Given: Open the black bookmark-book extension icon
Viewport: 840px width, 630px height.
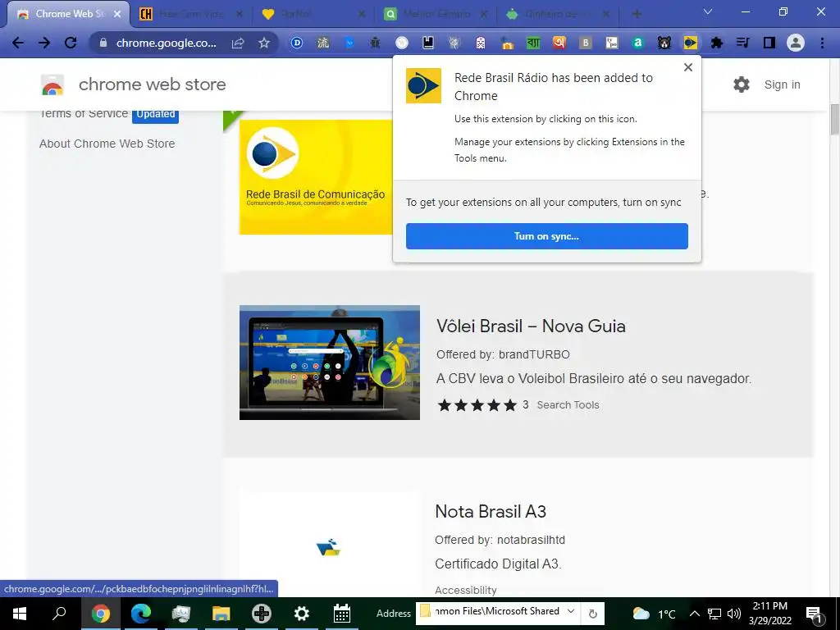Looking at the screenshot, I should tap(428, 43).
